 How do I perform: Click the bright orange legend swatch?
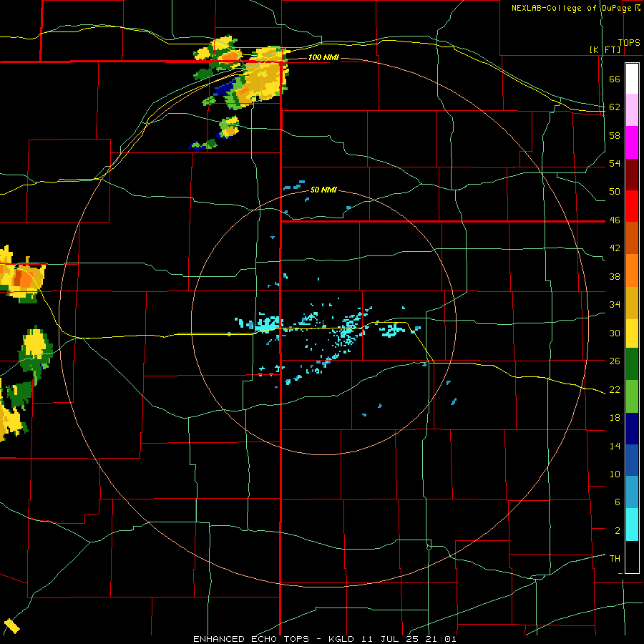(632, 270)
